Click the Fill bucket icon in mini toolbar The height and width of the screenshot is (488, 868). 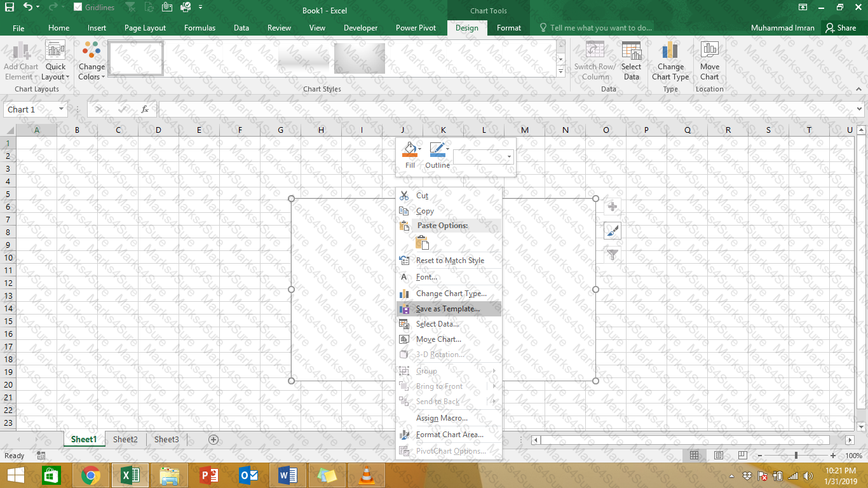tap(410, 150)
